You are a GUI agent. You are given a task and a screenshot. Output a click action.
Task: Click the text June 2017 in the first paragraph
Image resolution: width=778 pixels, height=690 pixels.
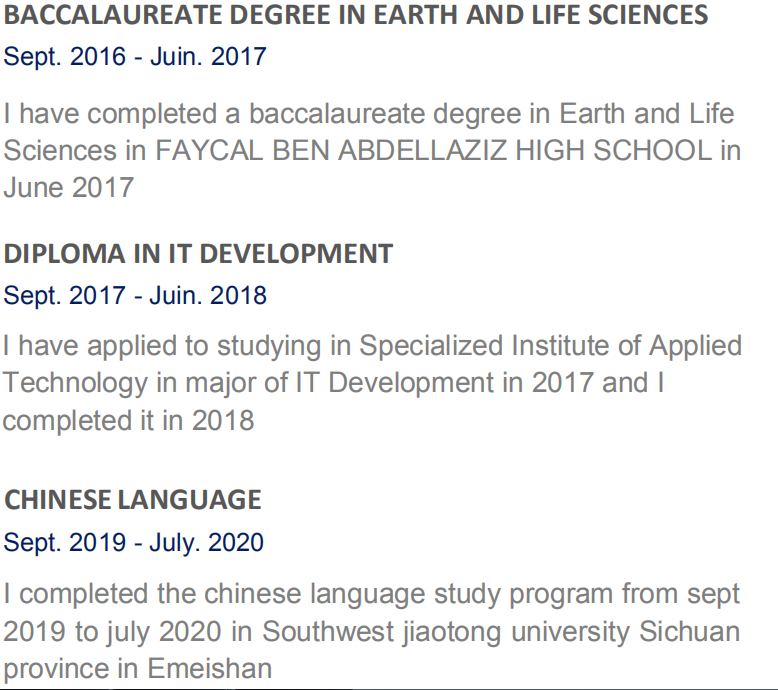coord(68,187)
